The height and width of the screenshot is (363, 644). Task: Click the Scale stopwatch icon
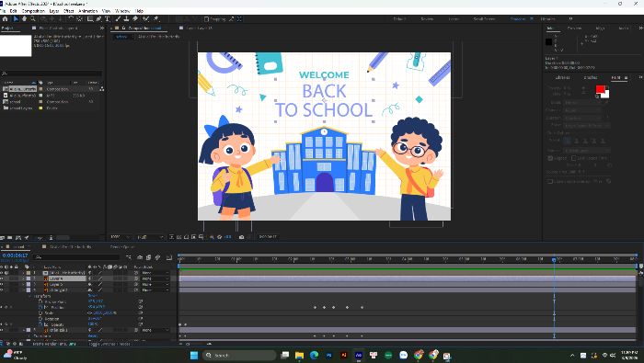click(40, 312)
